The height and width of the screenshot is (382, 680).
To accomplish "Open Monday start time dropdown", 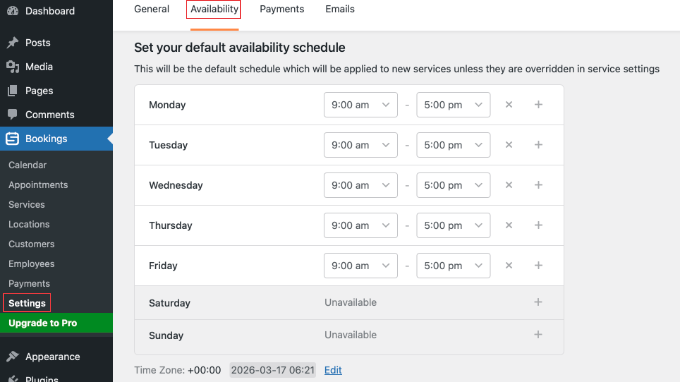I will point(360,105).
